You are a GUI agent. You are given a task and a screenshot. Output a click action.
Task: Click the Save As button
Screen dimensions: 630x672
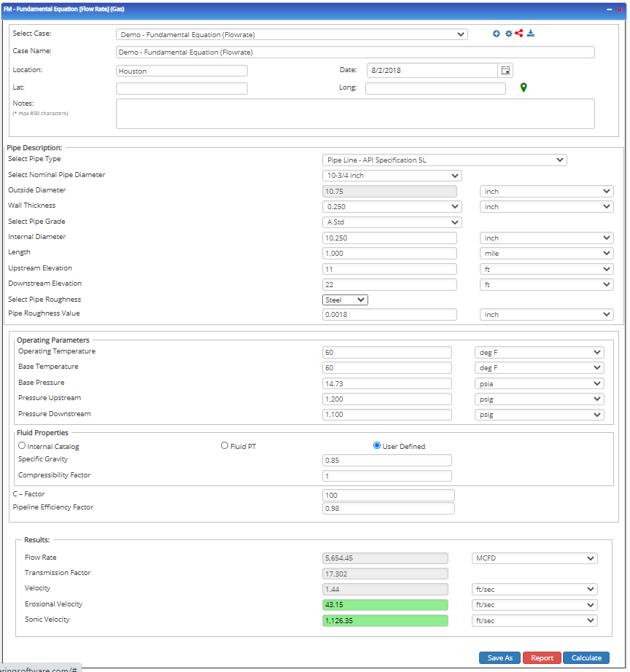tap(499, 657)
